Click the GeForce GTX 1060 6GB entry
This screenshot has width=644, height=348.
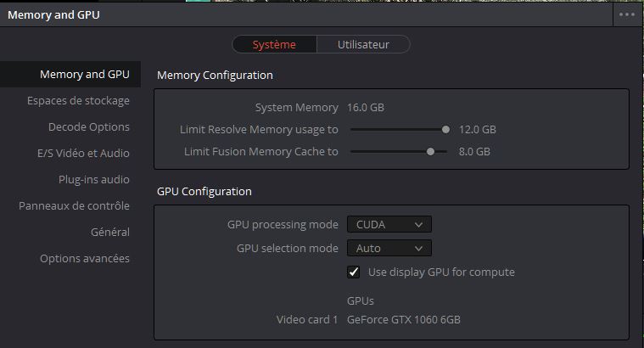click(403, 320)
